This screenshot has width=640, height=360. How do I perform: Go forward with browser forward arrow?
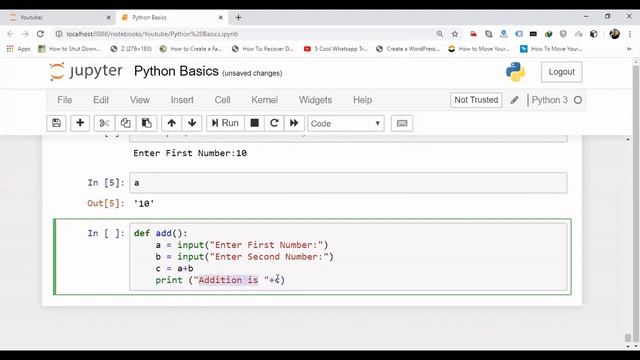(x=25, y=34)
